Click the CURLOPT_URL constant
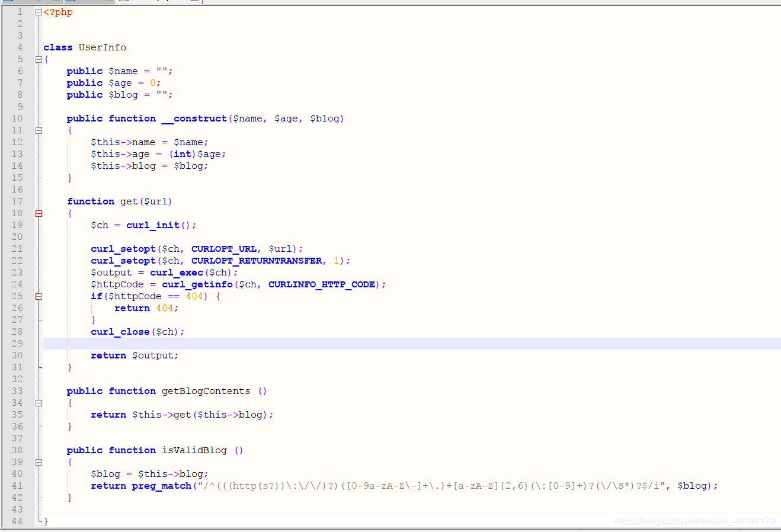This screenshot has width=781, height=532. coord(224,249)
